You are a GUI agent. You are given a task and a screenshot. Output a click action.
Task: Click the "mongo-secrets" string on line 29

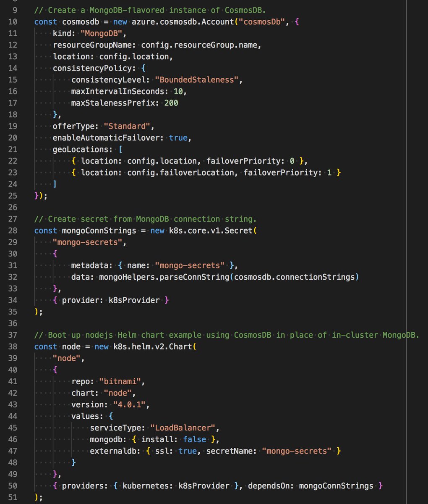pyautogui.click(x=87, y=242)
